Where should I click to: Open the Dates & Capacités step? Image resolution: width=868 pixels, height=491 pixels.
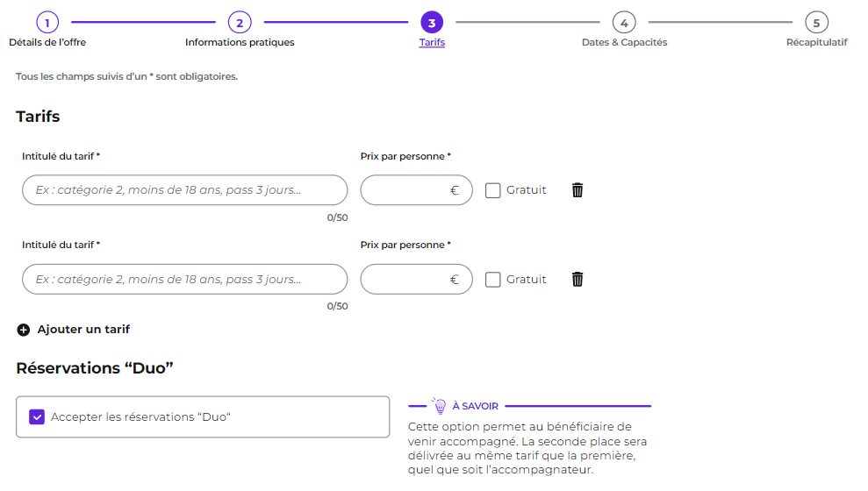click(x=624, y=42)
